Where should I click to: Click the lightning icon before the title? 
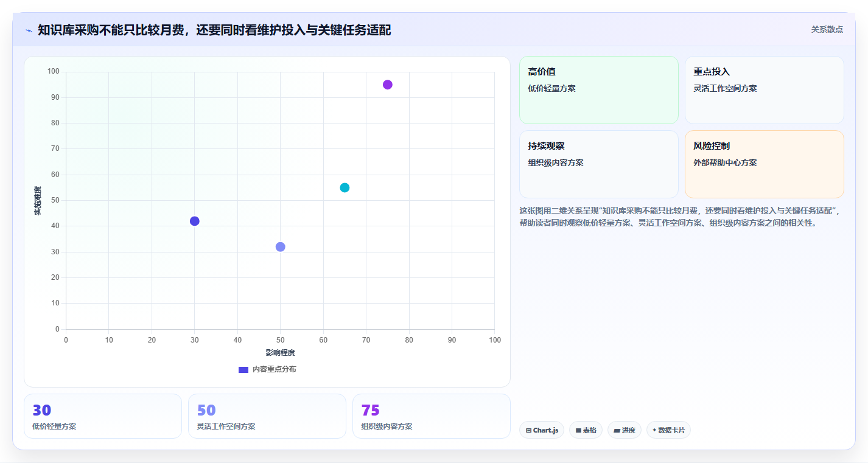[x=29, y=30]
